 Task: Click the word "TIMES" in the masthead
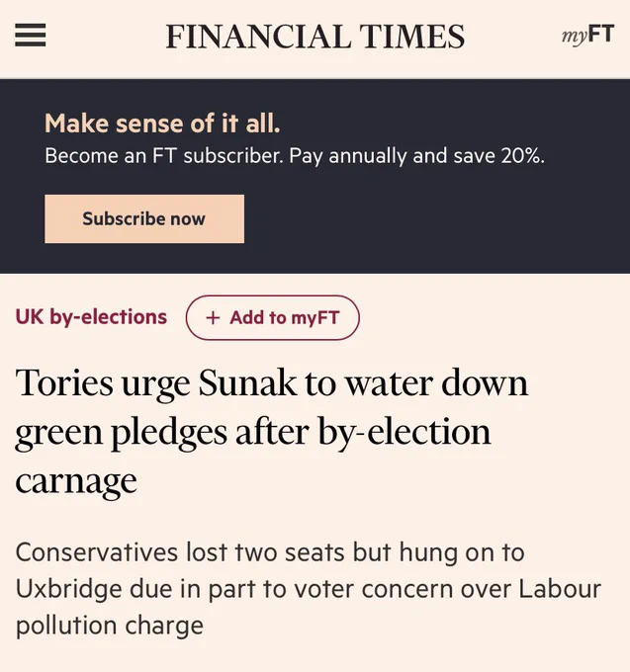(x=411, y=37)
